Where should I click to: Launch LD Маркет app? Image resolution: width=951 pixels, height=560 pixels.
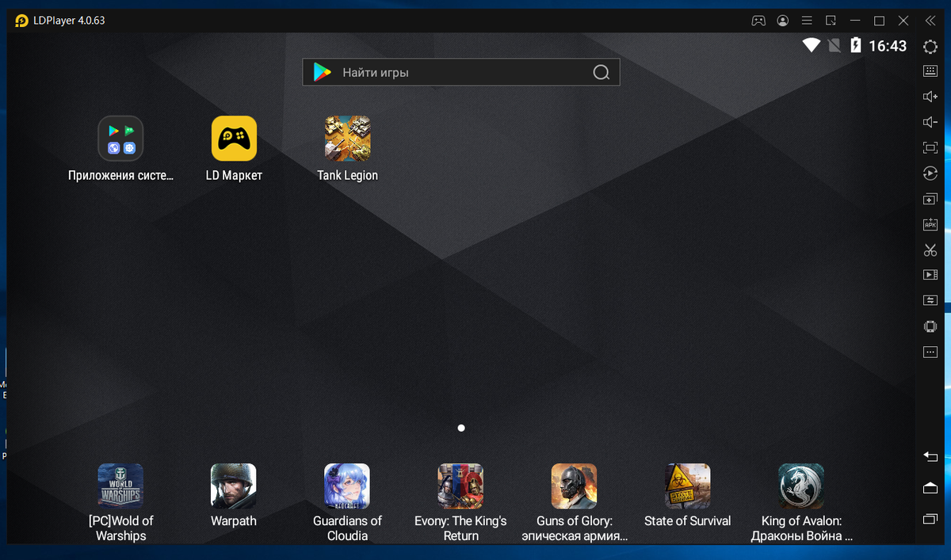[x=234, y=139]
